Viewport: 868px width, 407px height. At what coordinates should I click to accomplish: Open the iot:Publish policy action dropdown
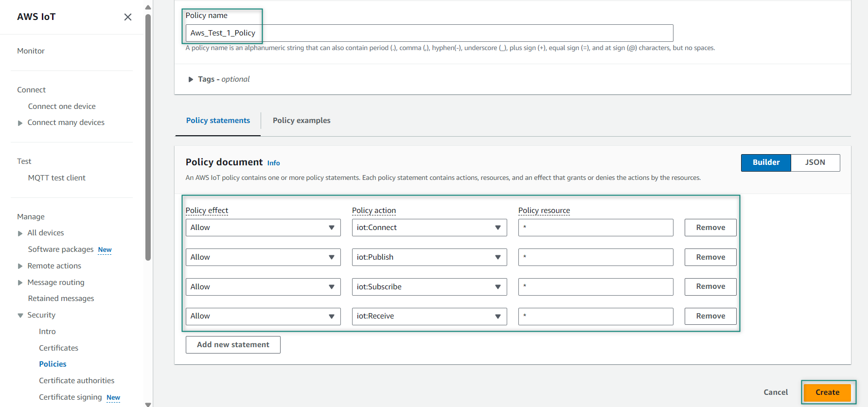[x=429, y=257]
